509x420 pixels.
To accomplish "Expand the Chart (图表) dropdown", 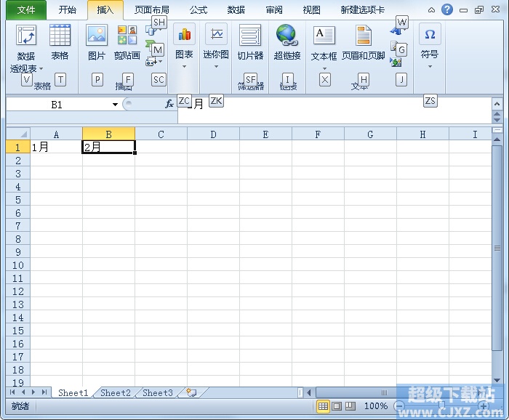I will [x=184, y=66].
